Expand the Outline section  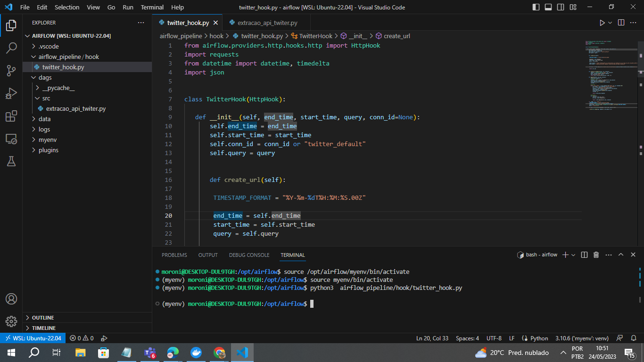click(87, 318)
